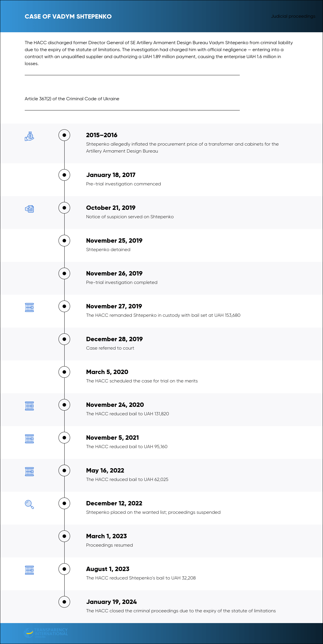Click the November 26, 2019 date heading
Viewport: 323px width, 644px height.
point(114,273)
